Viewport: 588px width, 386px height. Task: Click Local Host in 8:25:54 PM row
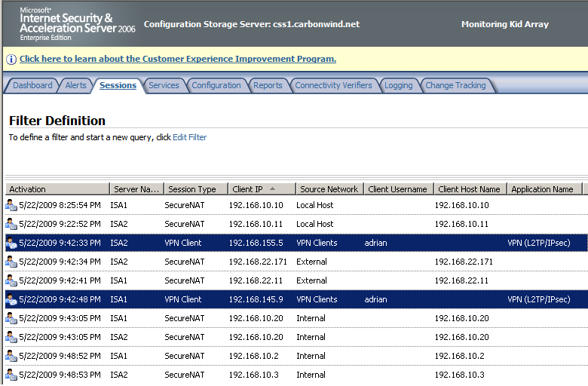point(314,205)
